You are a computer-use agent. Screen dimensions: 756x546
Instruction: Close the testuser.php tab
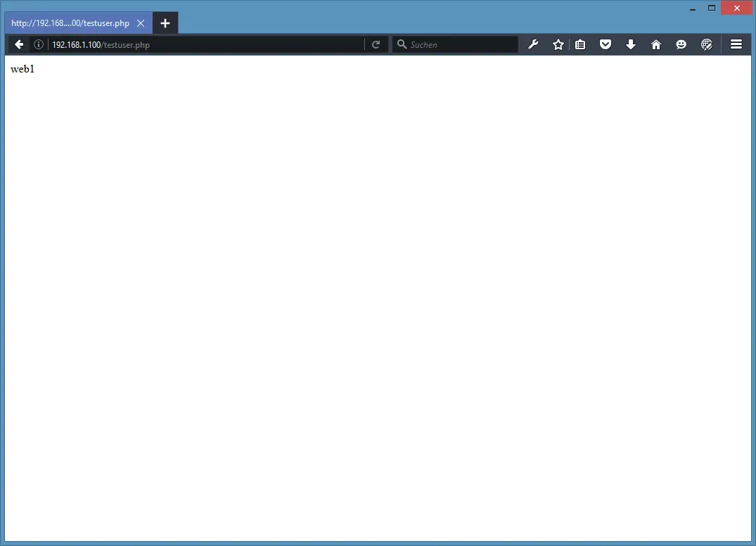tap(141, 23)
